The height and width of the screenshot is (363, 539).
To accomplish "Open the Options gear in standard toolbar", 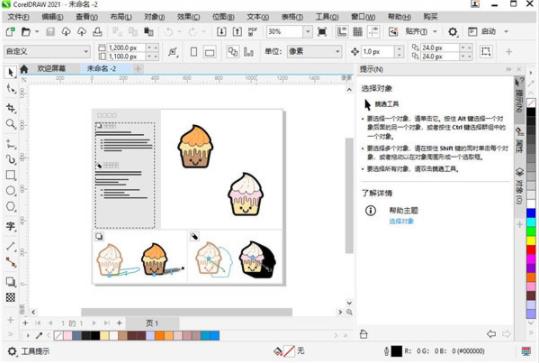I will [453, 32].
